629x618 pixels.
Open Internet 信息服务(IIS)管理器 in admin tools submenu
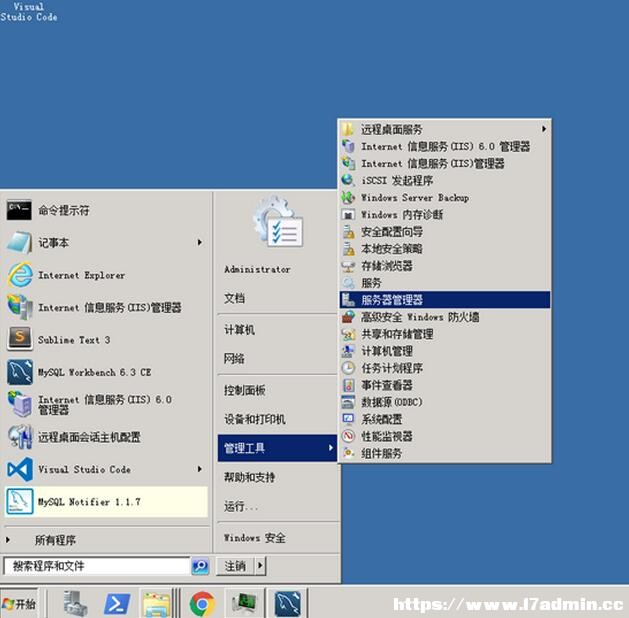[445, 163]
